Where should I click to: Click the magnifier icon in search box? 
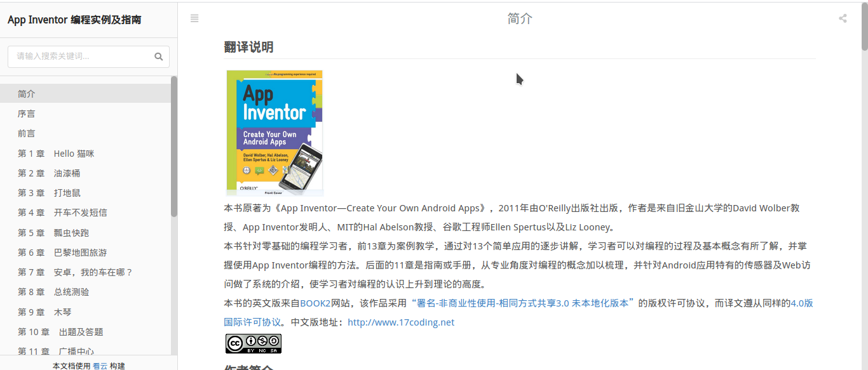coord(158,56)
